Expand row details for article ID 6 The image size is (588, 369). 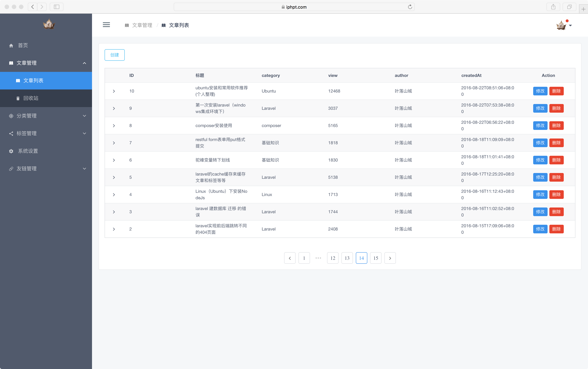pos(114,160)
